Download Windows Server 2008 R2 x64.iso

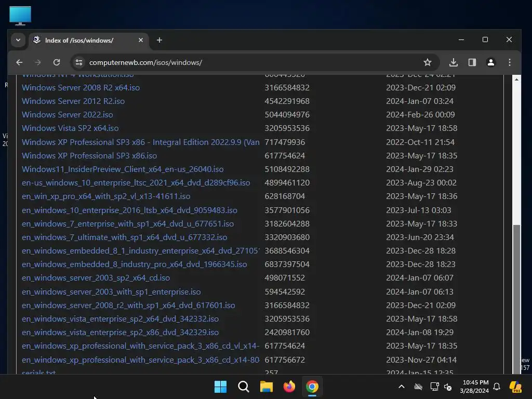pyautogui.click(x=81, y=87)
